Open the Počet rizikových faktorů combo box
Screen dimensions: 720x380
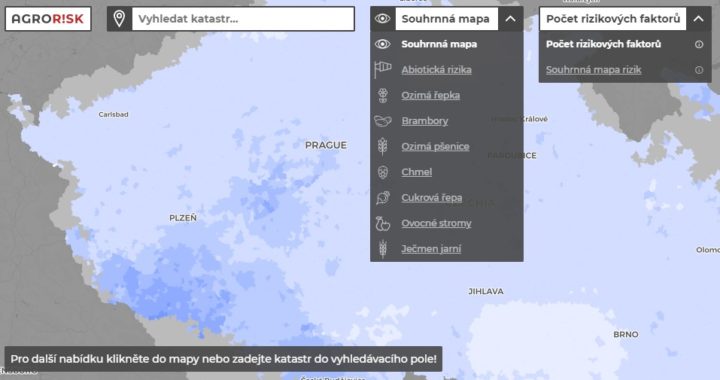click(x=613, y=19)
